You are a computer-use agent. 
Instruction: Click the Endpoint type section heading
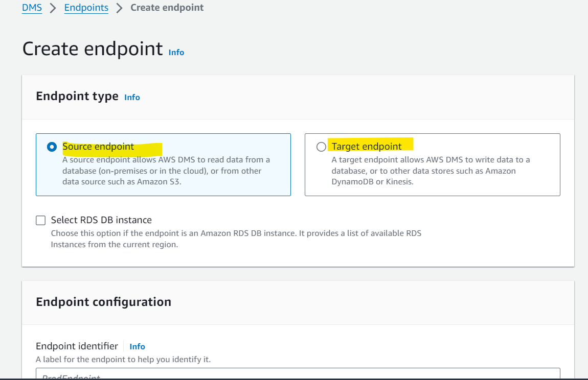[x=77, y=97]
